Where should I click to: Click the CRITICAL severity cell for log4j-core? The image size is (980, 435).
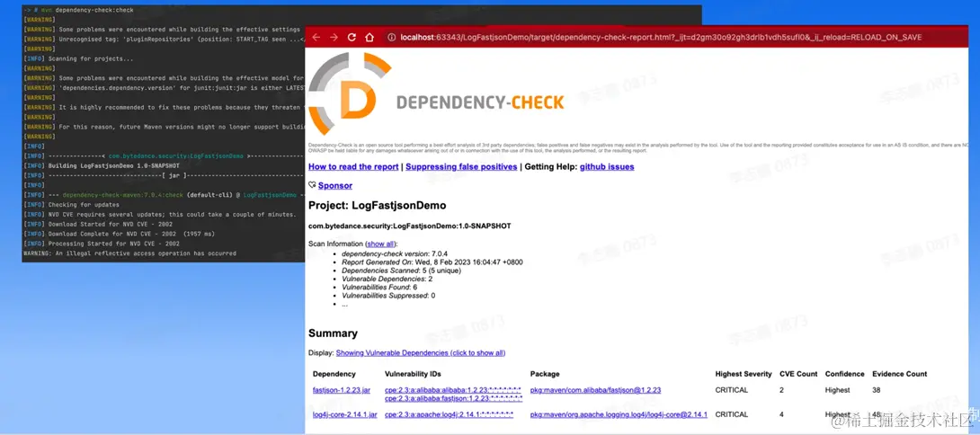click(732, 414)
